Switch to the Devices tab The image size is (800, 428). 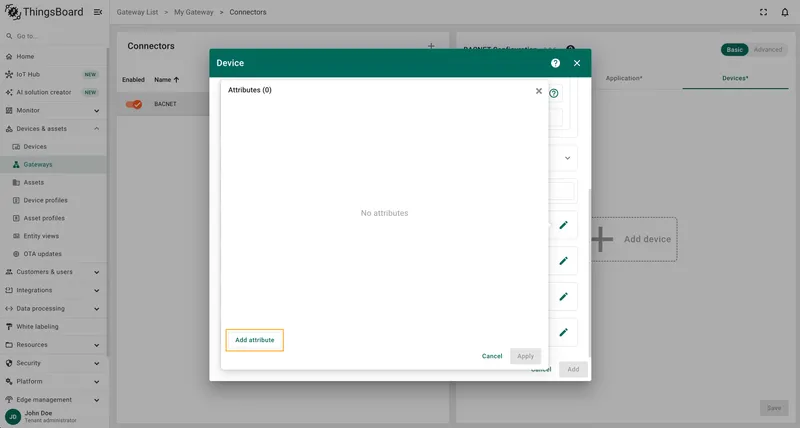pos(735,78)
